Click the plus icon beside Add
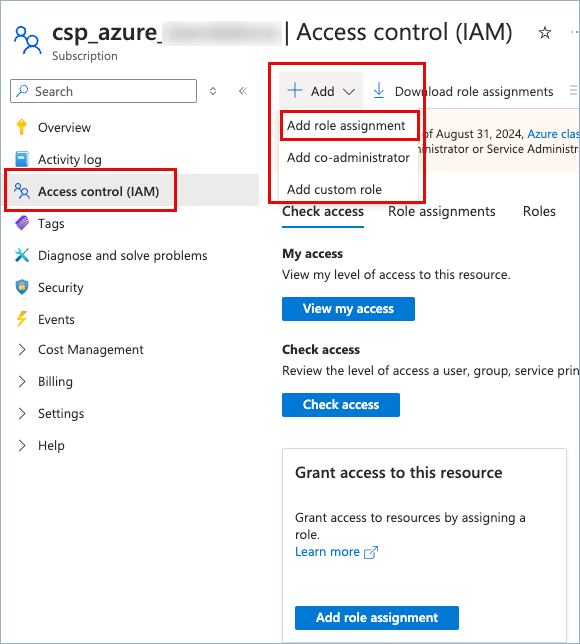Image resolution: width=580 pixels, height=644 pixels. (295, 90)
